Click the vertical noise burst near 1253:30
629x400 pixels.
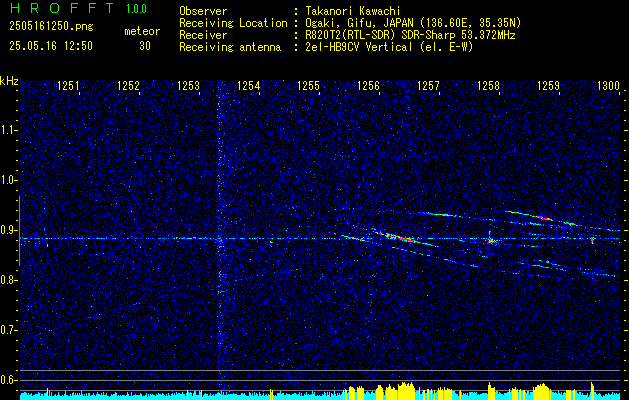[219, 237]
